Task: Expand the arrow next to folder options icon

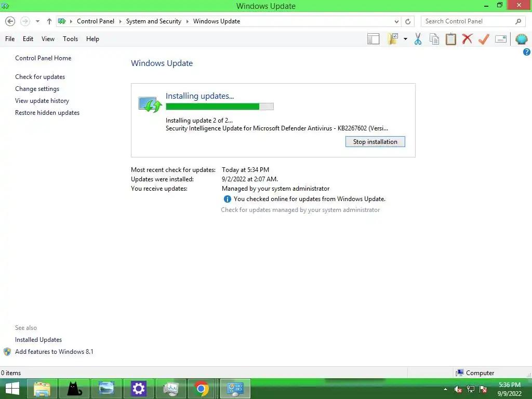Action: tap(405, 39)
